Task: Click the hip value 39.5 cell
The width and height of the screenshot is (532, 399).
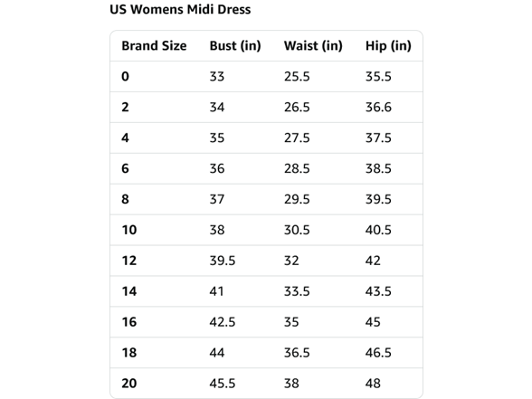Action: 378,199
